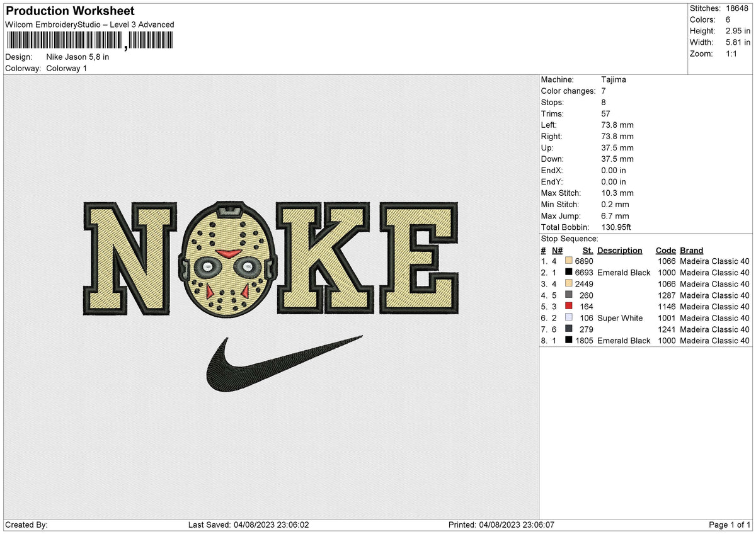Viewport: 756px width, 534px height.
Task: Click the 'EndY:' label
Action: point(552,181)
